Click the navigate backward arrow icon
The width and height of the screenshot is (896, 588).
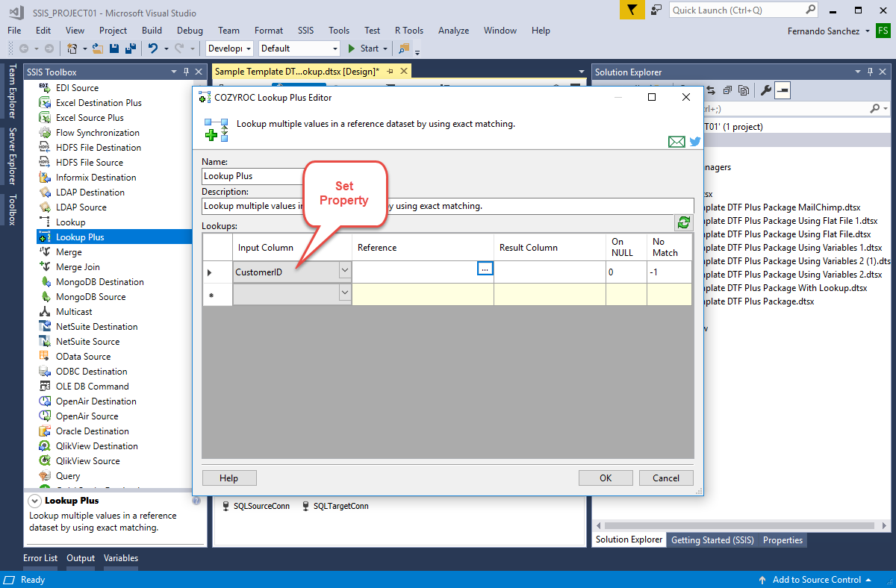(24, 49)
